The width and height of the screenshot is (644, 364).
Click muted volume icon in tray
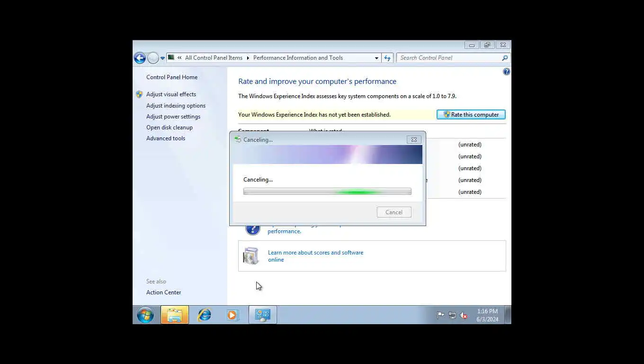pos(464,315)
